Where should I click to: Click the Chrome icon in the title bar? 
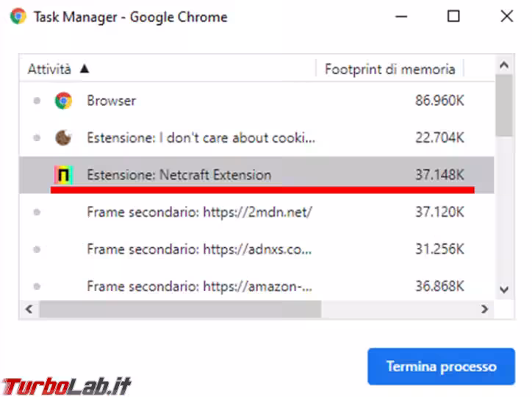click(18, 16)
